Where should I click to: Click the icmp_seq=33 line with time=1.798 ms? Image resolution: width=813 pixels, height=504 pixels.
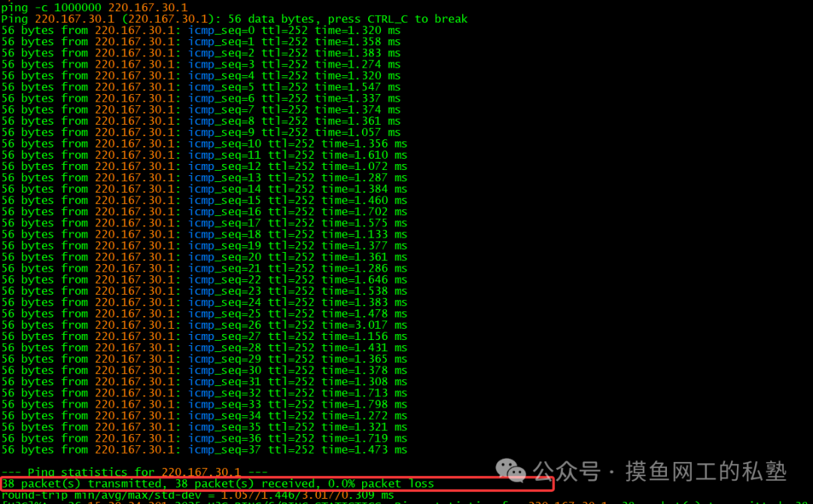[204, 404]
